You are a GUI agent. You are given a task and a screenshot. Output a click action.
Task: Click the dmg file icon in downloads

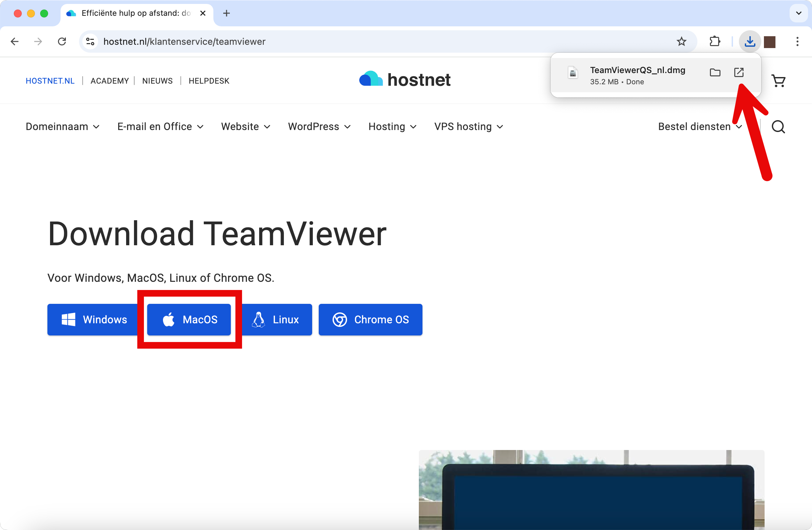pos(573,73)
